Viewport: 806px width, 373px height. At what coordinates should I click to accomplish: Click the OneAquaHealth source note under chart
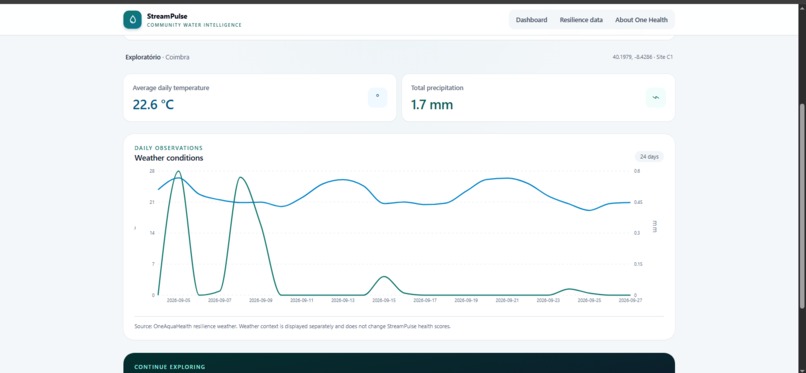point(292,326)
